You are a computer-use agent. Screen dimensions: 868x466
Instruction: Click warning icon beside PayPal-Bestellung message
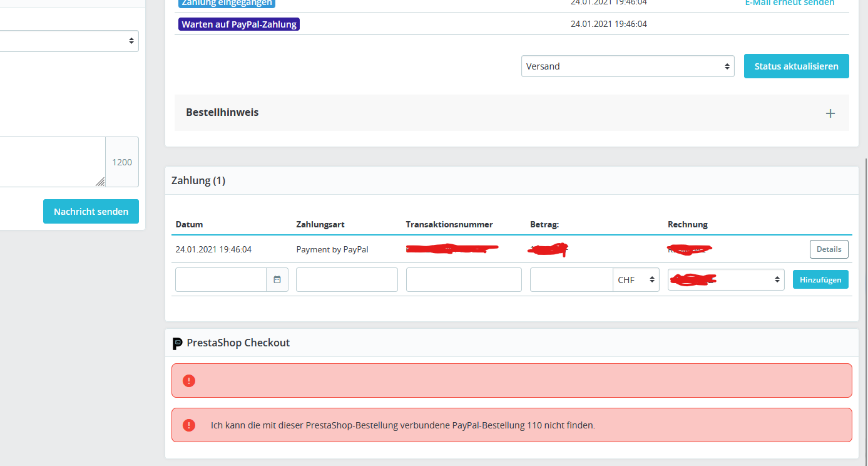(188, 425)
